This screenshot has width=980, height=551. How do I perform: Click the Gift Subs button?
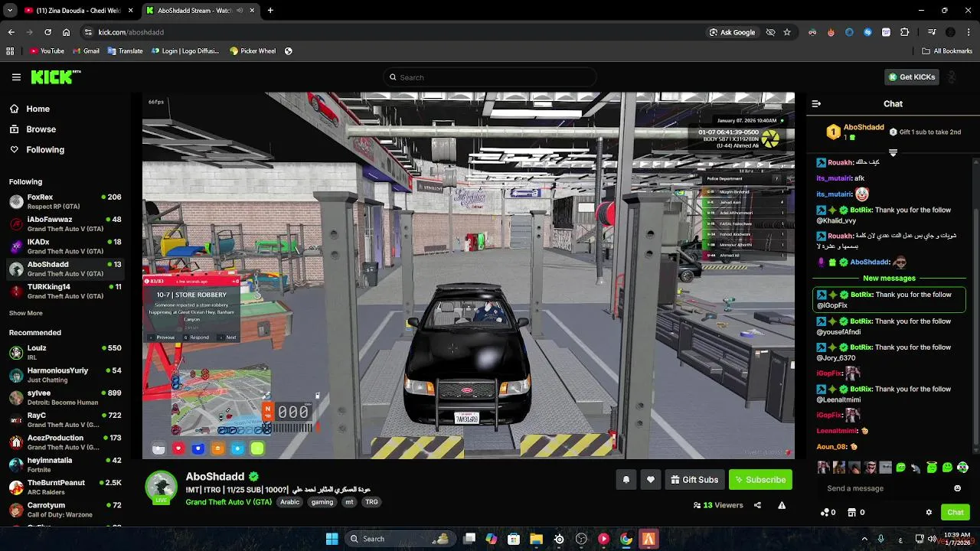point(694,480)
